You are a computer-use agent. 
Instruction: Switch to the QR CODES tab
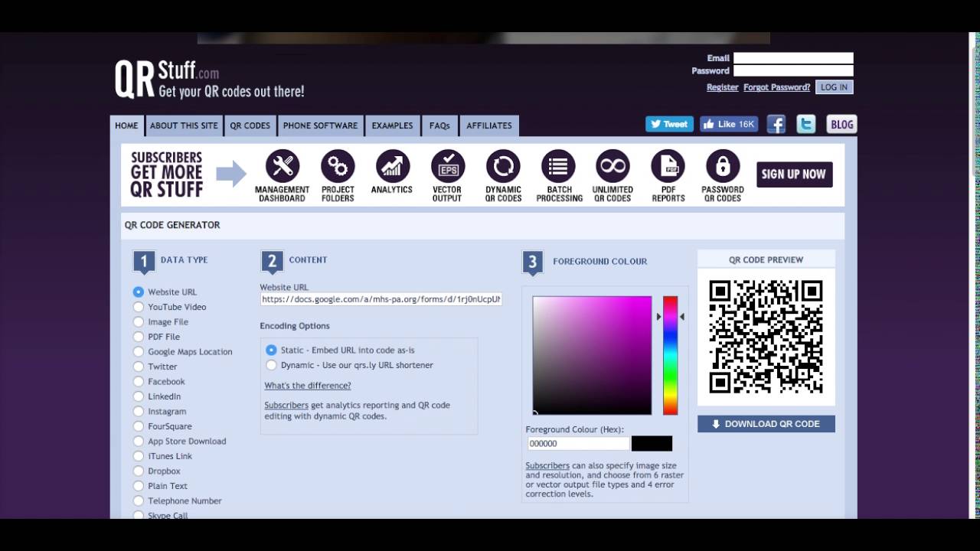click(x=250, y=126)
